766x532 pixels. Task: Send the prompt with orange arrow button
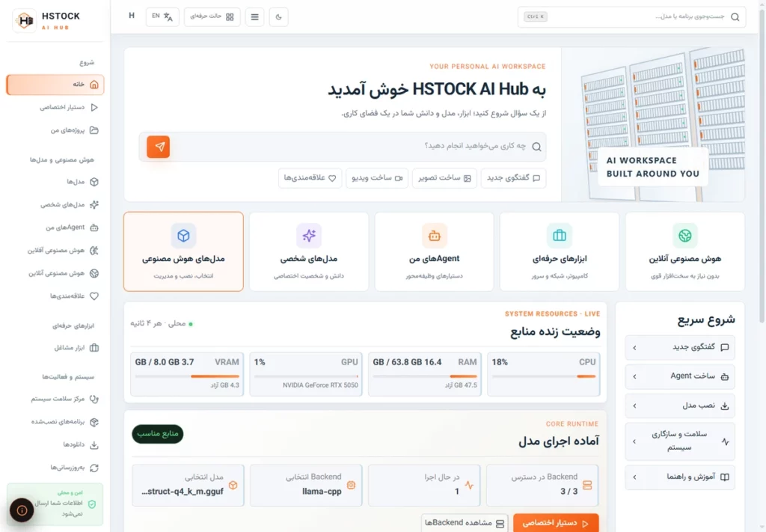click(159, 147)
